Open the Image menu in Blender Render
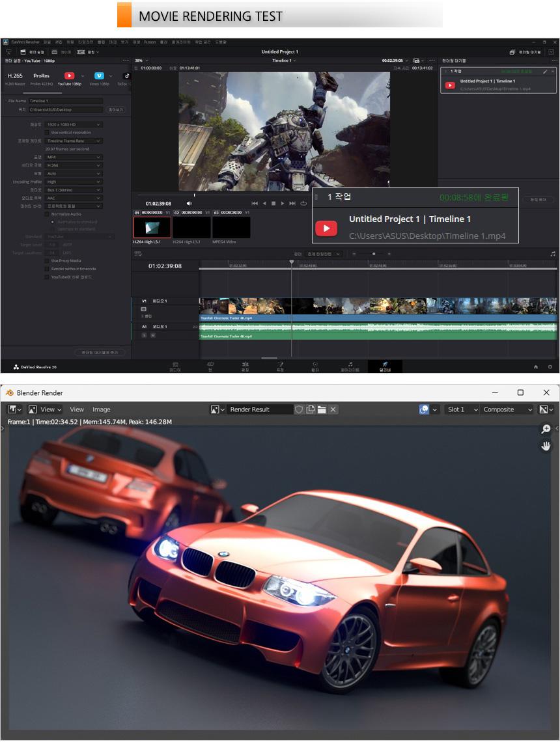The image size is (560, 742). point(101,409)
